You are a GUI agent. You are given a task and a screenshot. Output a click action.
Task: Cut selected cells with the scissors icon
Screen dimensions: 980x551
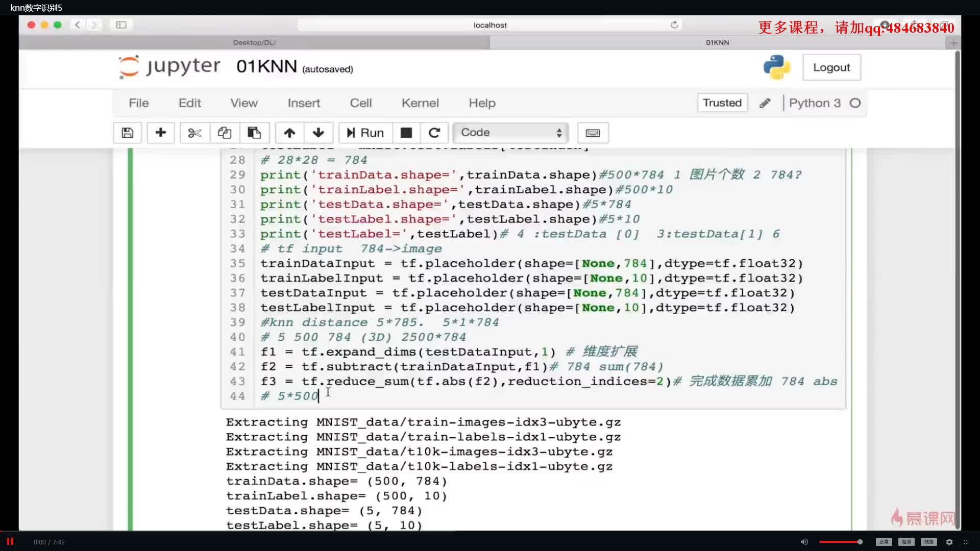point(194,133)
